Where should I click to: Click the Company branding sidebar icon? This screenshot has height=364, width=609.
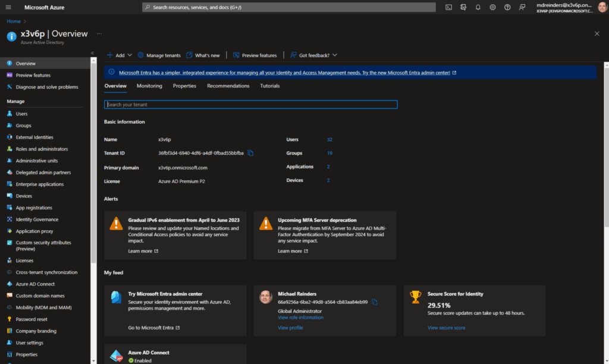(x=10, y=331)
